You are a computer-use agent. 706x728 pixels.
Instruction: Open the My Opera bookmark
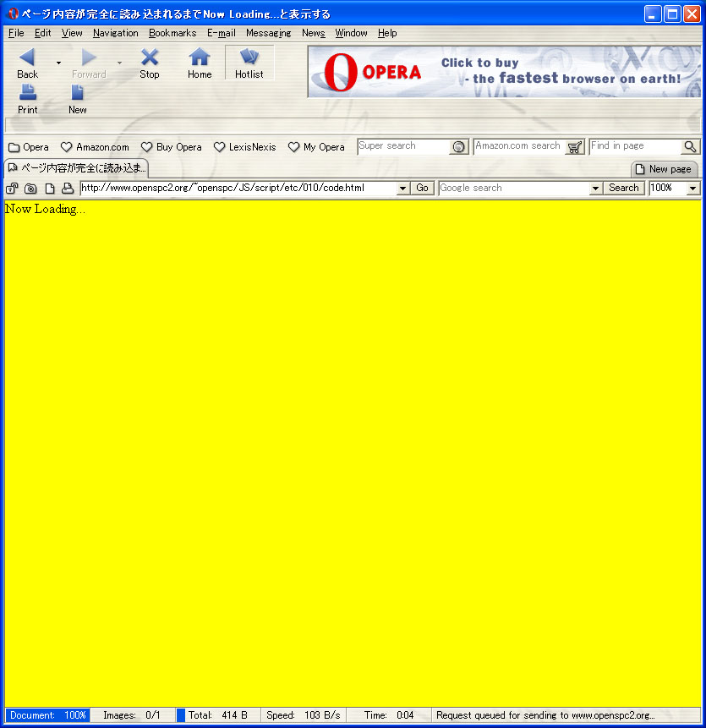point(316,147)
